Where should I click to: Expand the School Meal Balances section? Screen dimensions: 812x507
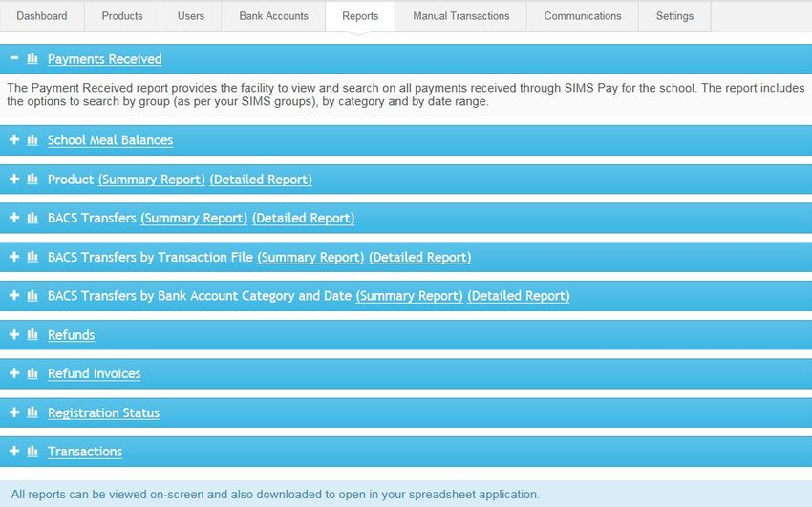(14, 139)
